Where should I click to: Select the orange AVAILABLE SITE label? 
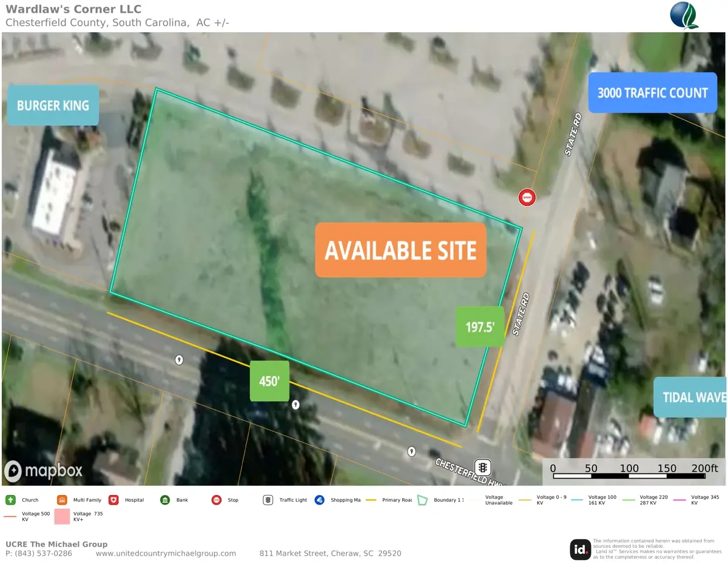[x=400, y=250]
